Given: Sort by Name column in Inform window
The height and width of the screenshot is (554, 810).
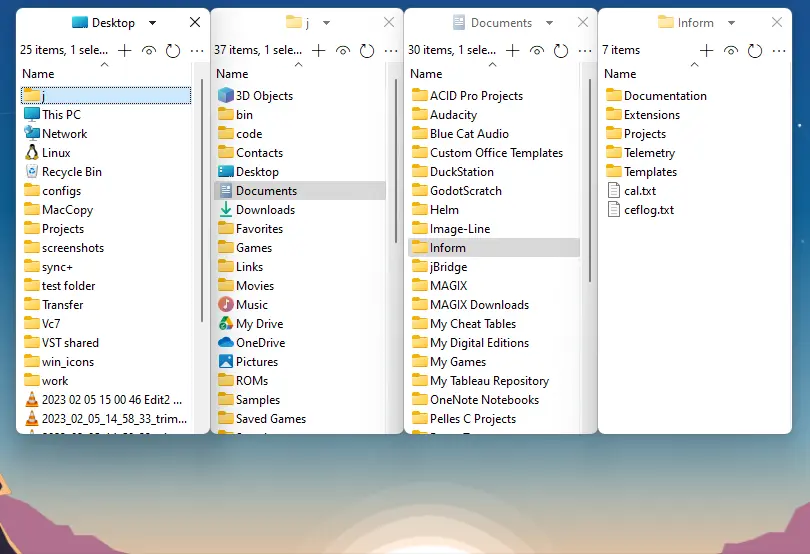Looking at the screenshot, I should [620, 74].
